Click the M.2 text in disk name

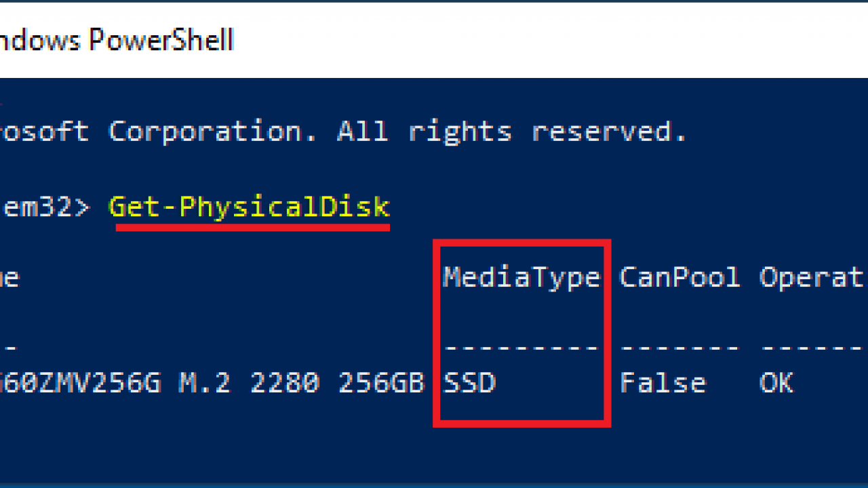[205, 383]
